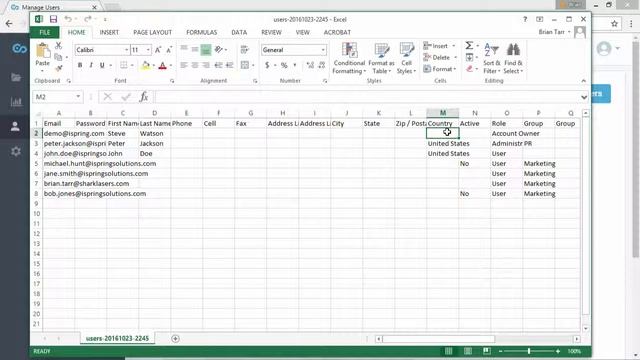Open Conditional Formatting menu
Image resolution: width=640 pixels, height=360 pixels.
(x=349, y=58)
